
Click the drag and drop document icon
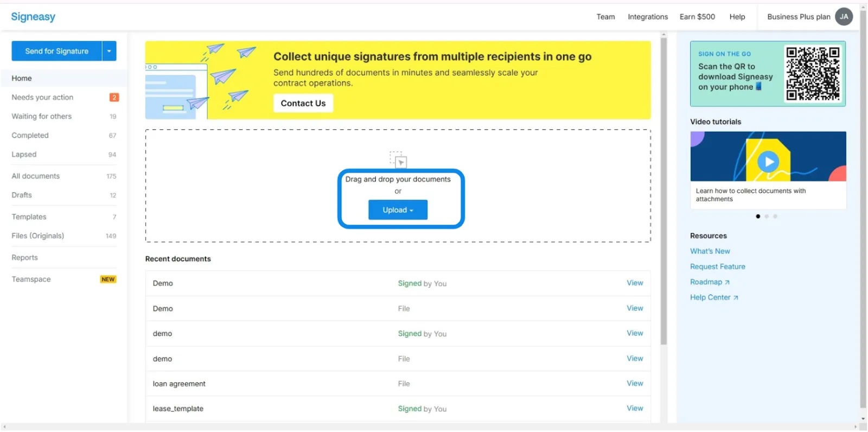click(398, 160)
